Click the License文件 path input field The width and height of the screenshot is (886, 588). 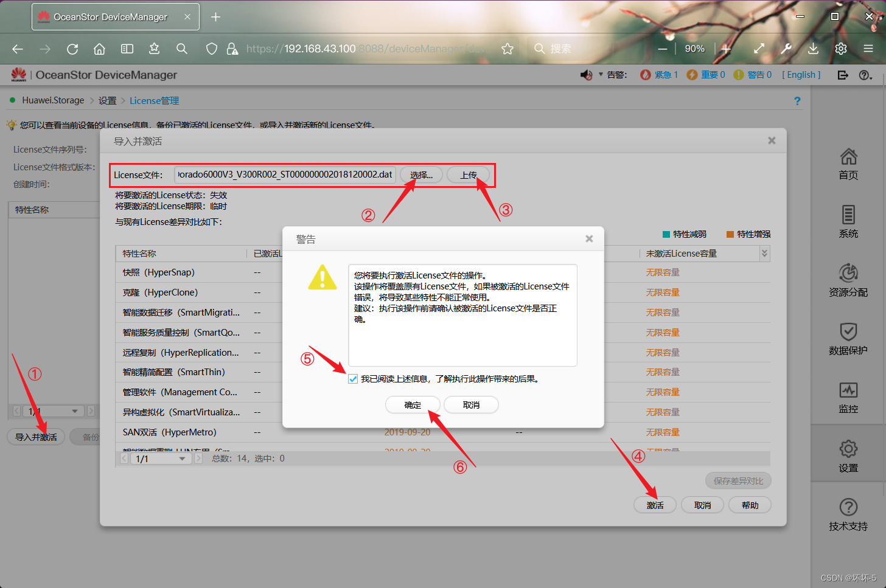(285, 175)
